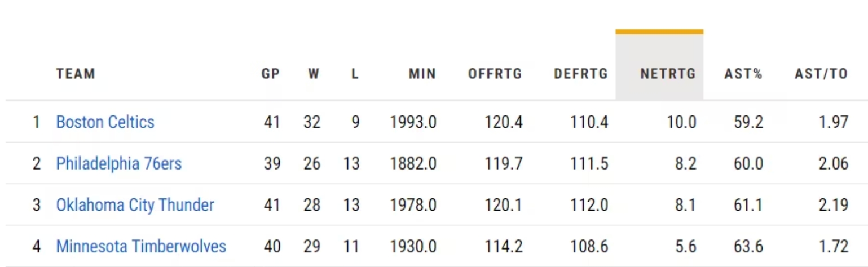Click Timberwolves defensive rating 108.6 cell

(589, 246)
